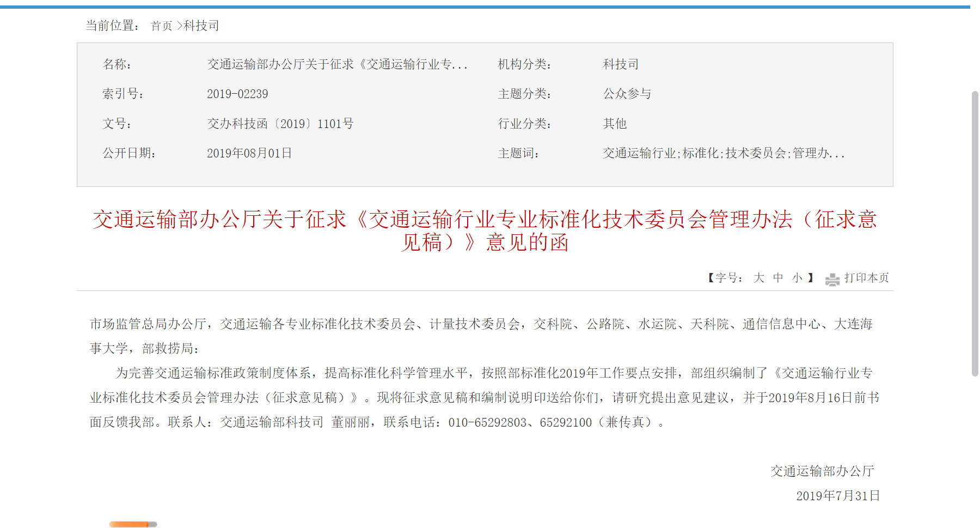The width and height of the screenshot is (980, 528).
Task: Click the 主题词: label
Action: pyautogui.click(x=518, y=153)
